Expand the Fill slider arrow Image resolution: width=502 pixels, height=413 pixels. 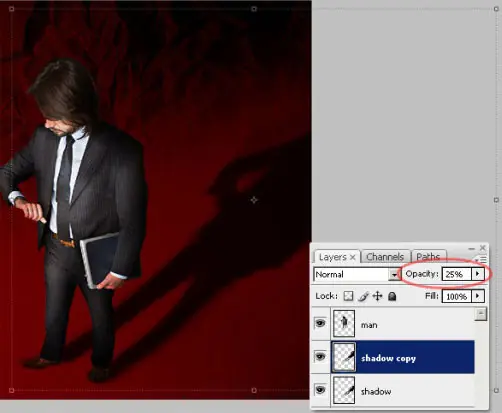(478, 296)
